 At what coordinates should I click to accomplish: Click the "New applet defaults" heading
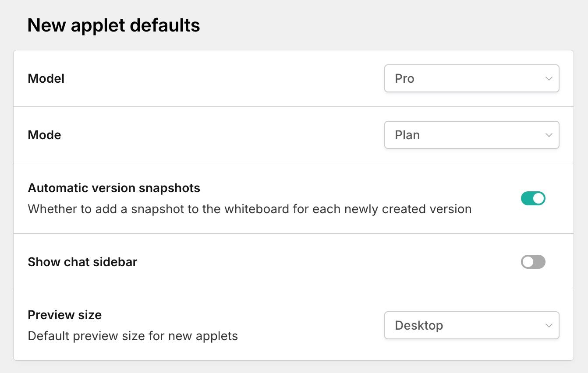pyautogui.click(x=113, y=25)
